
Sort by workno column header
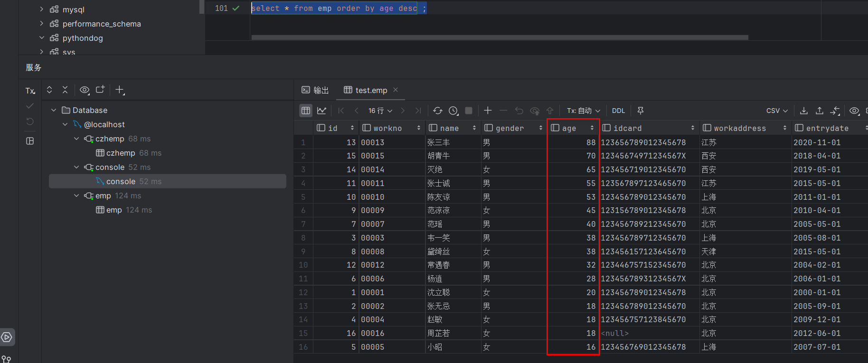(x=392, y=128)
